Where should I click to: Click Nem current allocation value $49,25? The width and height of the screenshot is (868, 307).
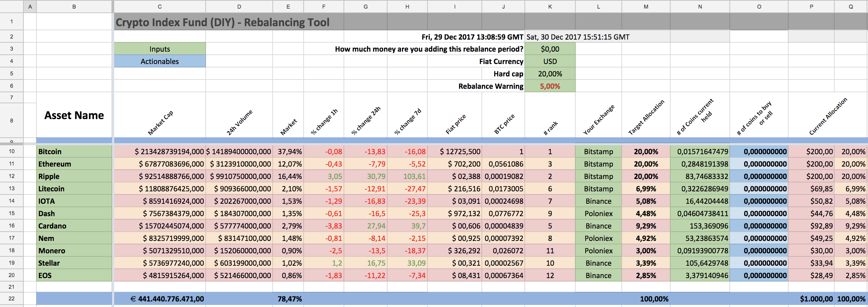coord(811,238)
